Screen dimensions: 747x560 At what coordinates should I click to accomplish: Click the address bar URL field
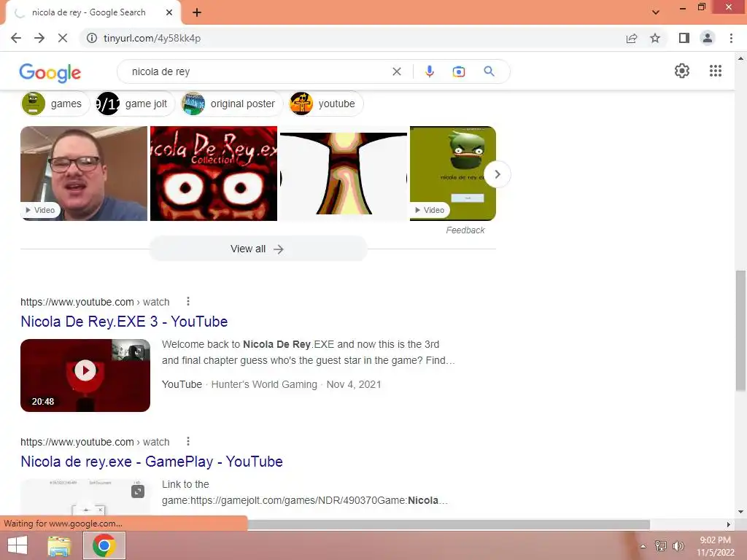pyautogui.click(x=352, y=38)
